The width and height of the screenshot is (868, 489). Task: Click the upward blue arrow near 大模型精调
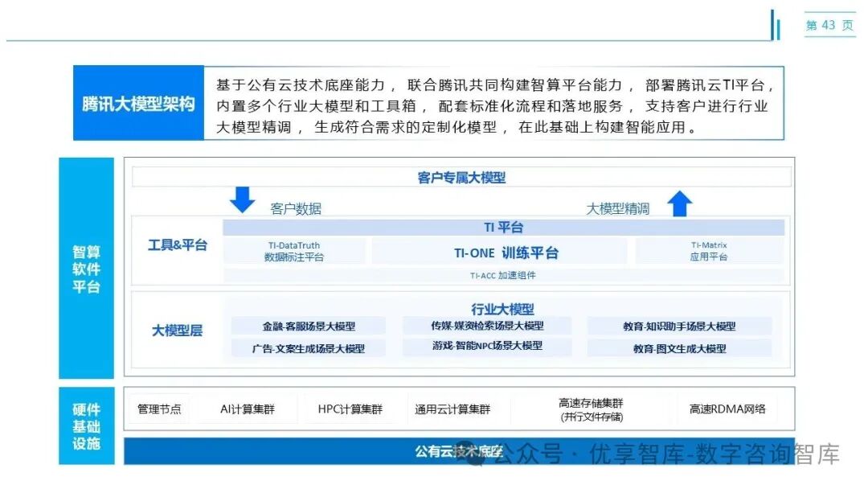coord(681,201)
